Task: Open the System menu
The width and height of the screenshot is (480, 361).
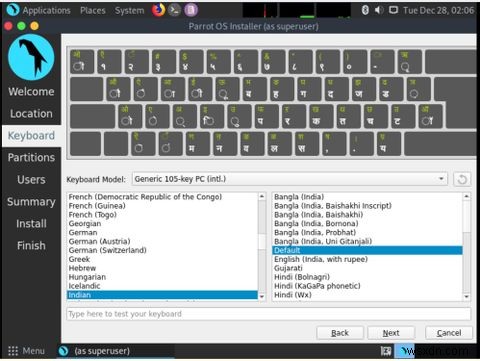Action: tap(129, 10)
